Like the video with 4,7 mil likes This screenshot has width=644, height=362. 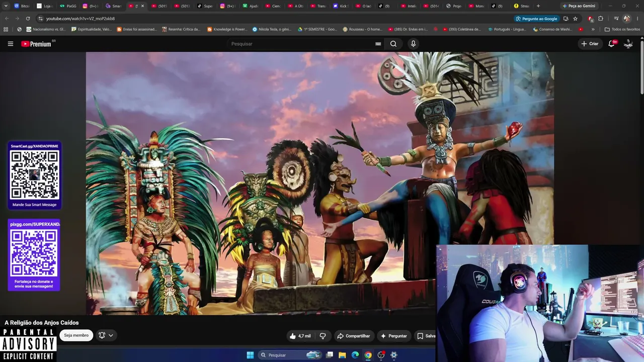[x=300, y=336]
